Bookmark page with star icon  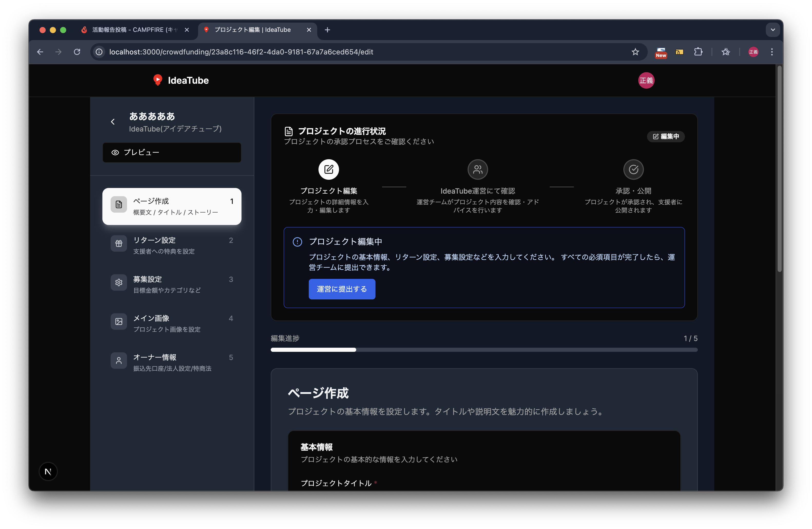635,52
